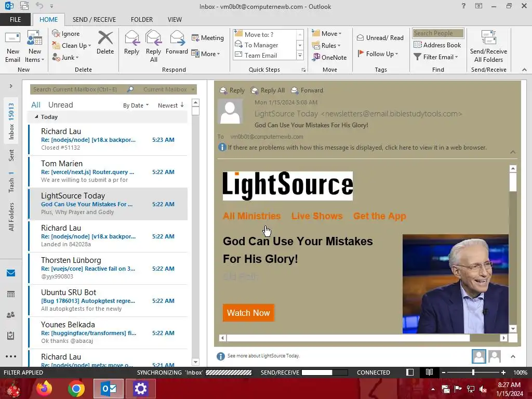Forward the email using ribbon button

(177, 43)
